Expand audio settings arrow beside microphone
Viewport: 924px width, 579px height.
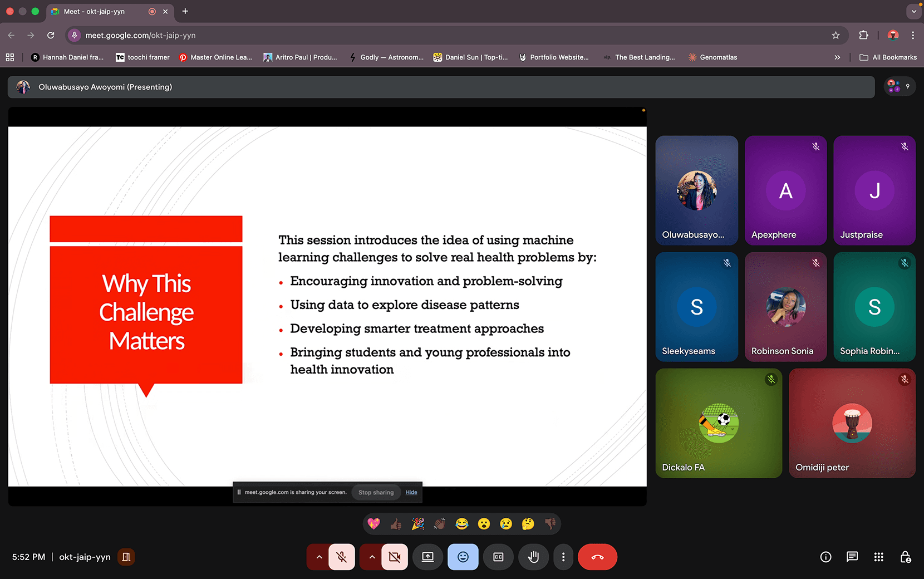click(319, 557)
